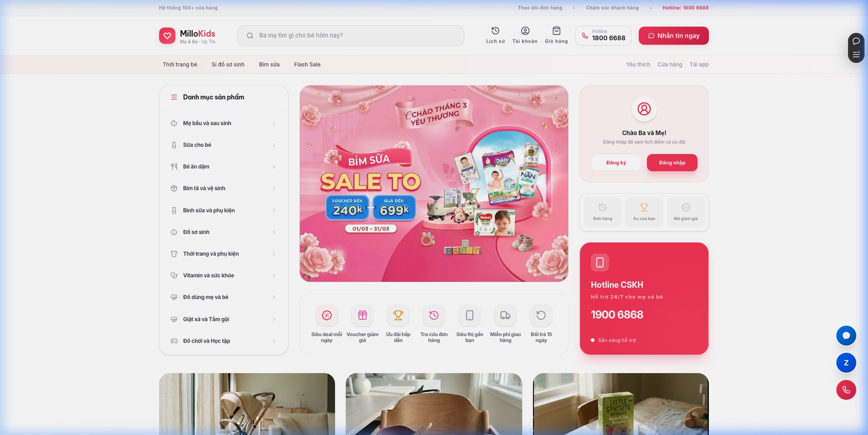Select Miễn phí giao hàng truck icon
This screenshot has width=868, height=435.
click(x=505, y=316)
